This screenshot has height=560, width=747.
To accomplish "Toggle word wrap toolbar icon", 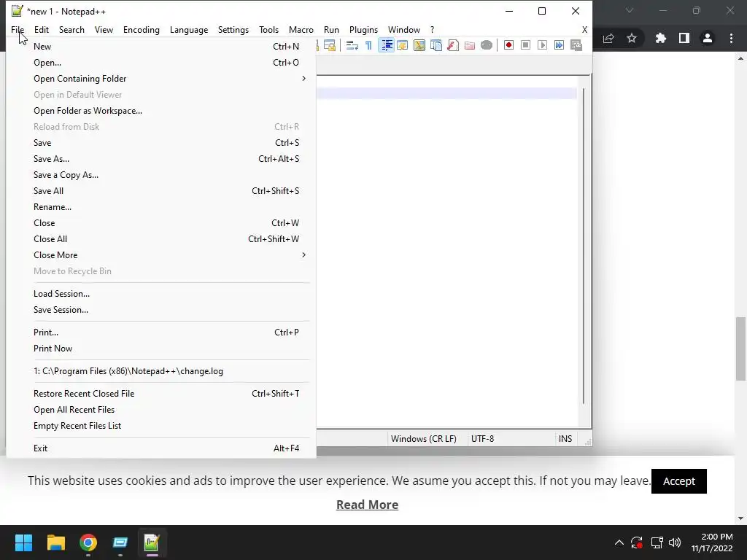I will (x=352, y=45).
